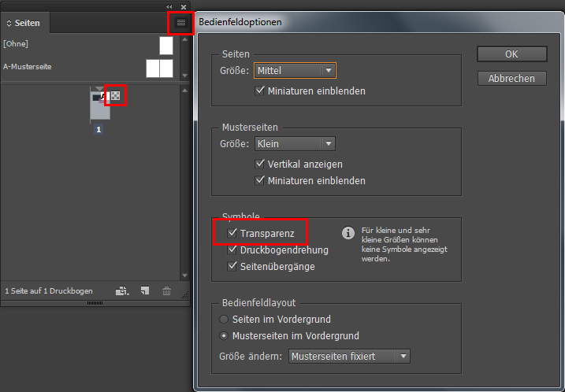
Task: Open the Seiten Größe dropdown set to Mittel
Action: pyautogui.click(x=296, y=71)
